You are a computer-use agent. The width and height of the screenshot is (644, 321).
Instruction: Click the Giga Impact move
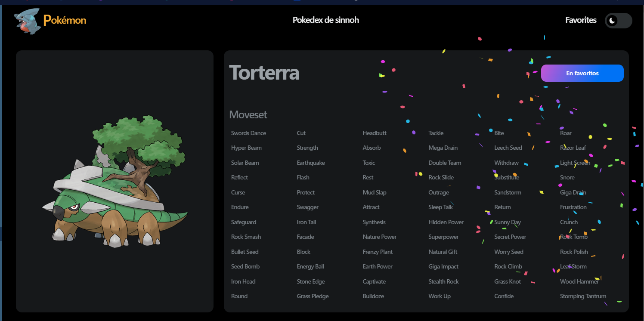tap(443, 267)
